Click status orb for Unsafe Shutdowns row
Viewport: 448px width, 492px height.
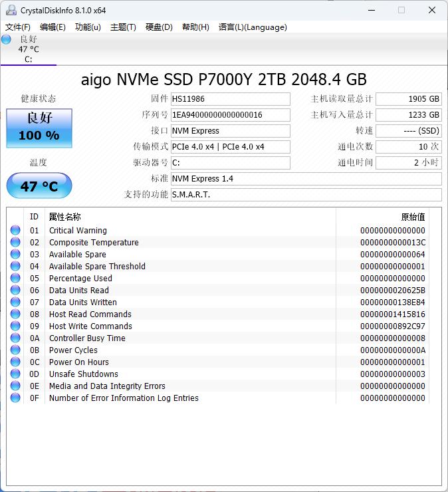15,374
